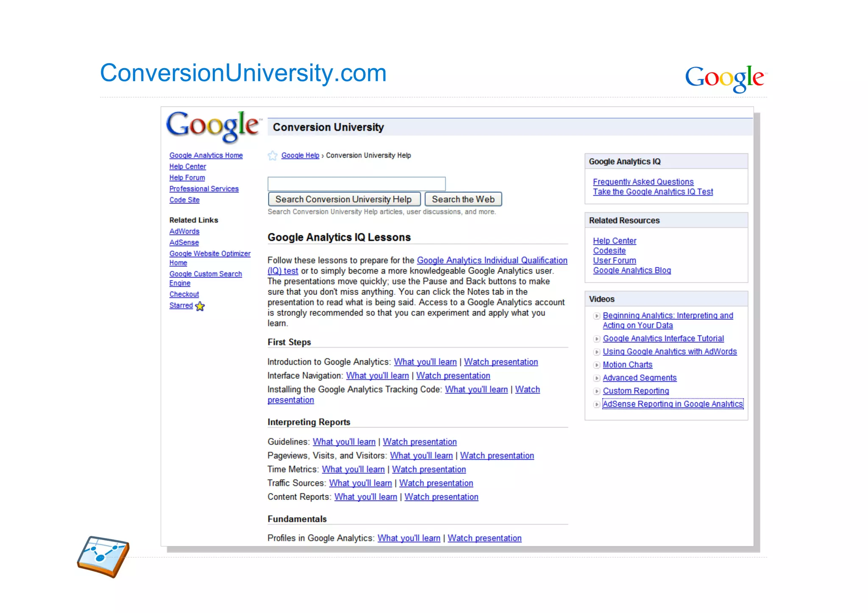The image size is (868, 613).
Task: Open the Help Center sidebar link
Action: tap(188, 166)
